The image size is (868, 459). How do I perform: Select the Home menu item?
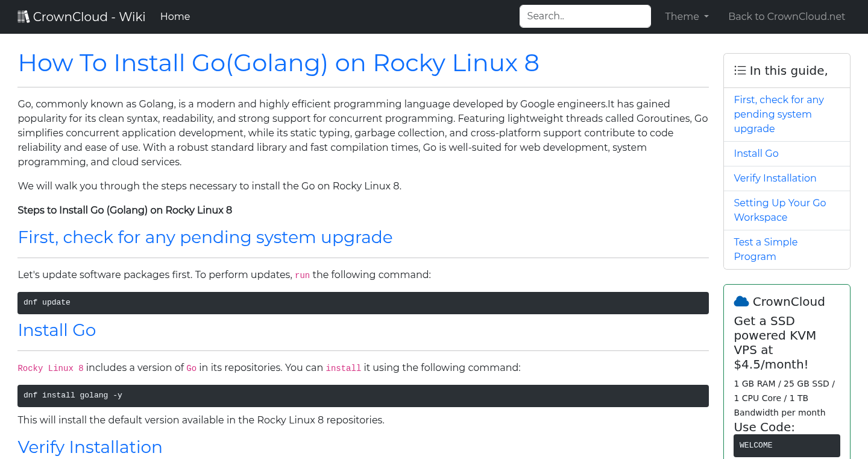click(175, 16)
